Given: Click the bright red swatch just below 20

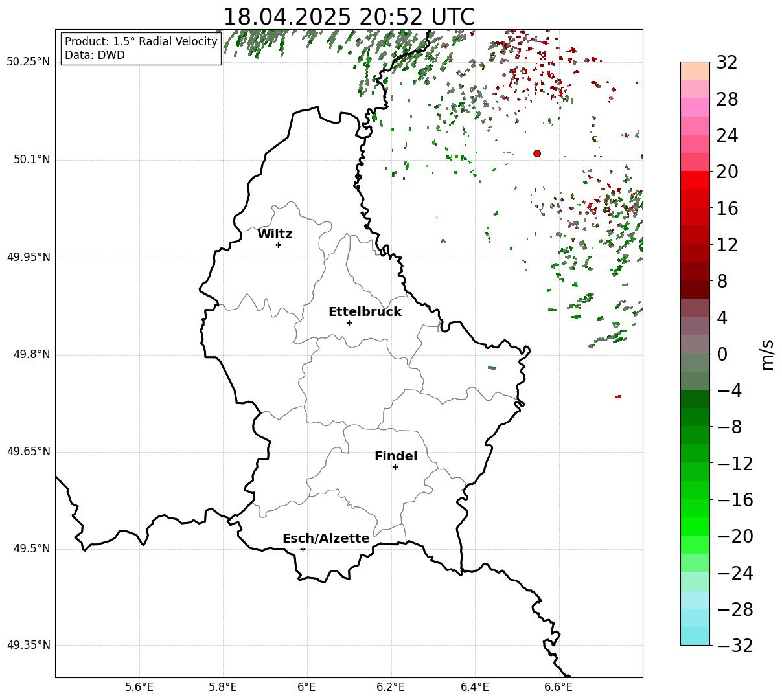Looking at the screenshot, I should pos(695,180).
